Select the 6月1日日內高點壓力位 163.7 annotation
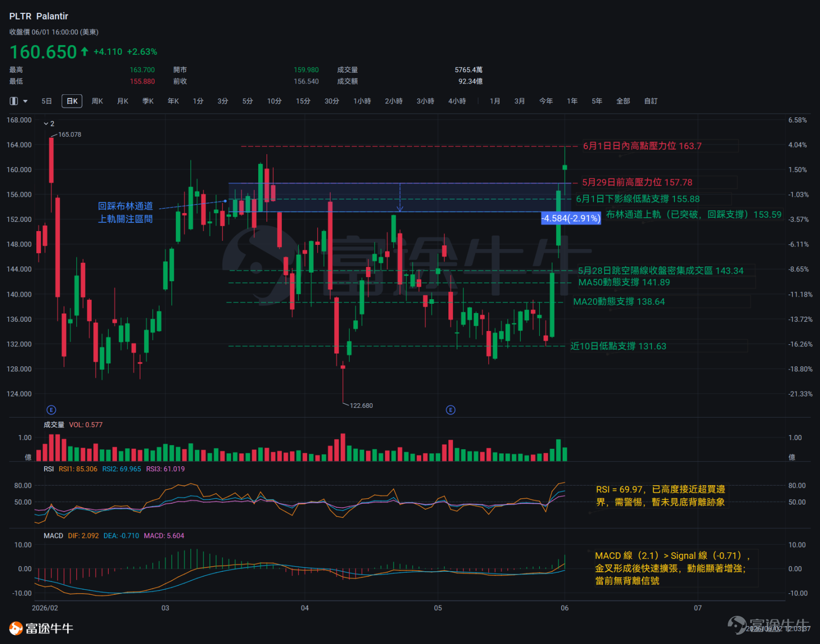Screen dimensions: 820x644 (642, 146)
